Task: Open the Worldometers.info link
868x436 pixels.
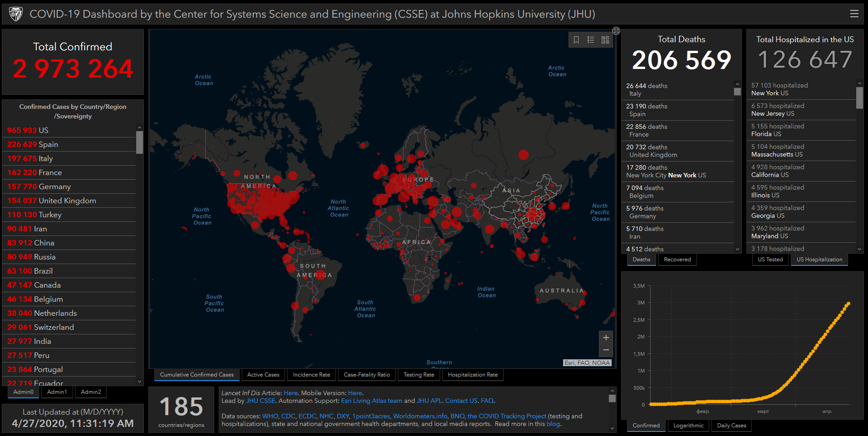Action: tap(420, 416)
